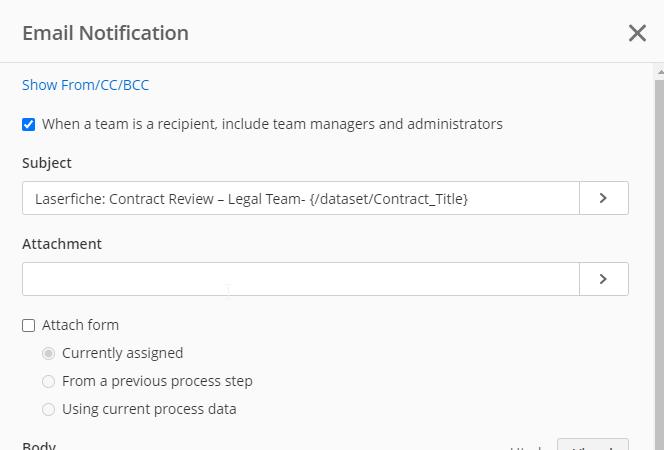664x450 pixels.
Task: Switch to the Visual body editor tab
Action: (x=593, y=445)
